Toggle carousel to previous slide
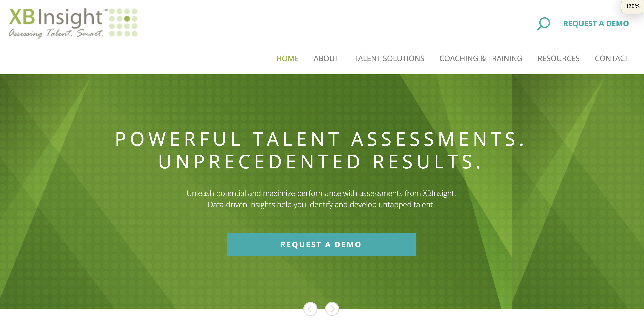The width and height of the screenshot is (644, 321). (x=311, y=308)
